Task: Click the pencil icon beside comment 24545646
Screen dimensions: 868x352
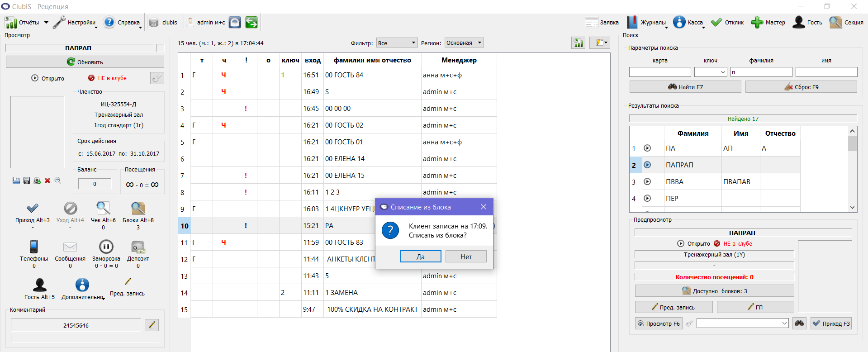Action: point(152,325)
